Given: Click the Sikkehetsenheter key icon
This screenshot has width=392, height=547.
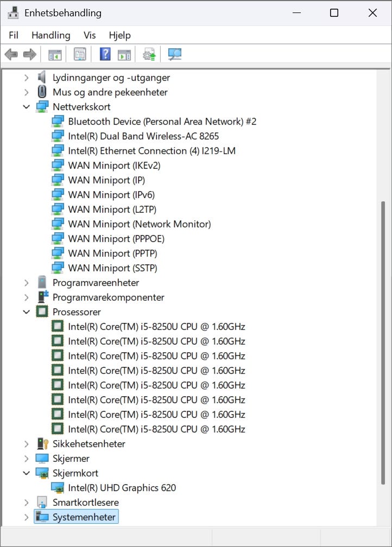Looking at the screenshot, I should click(x=42, y=444).
